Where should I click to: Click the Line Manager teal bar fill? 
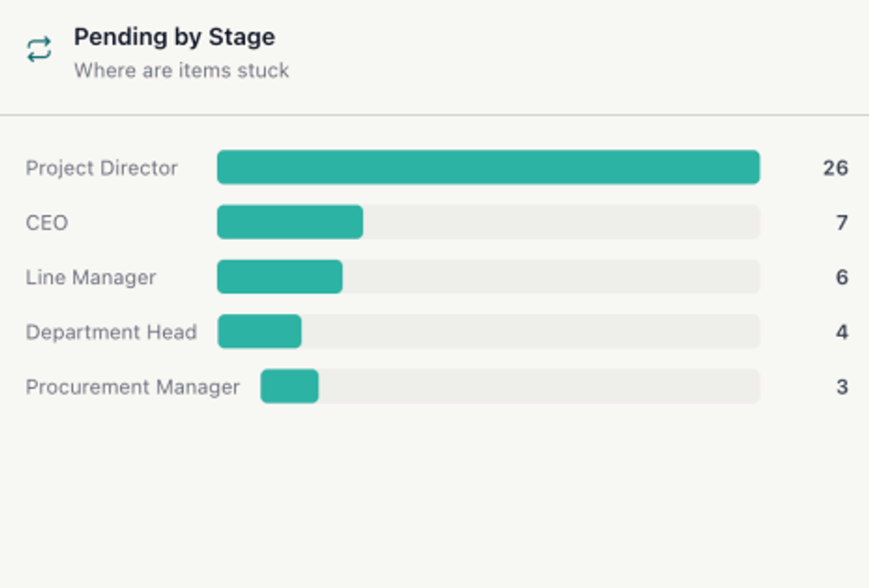[x=280, y=277]
